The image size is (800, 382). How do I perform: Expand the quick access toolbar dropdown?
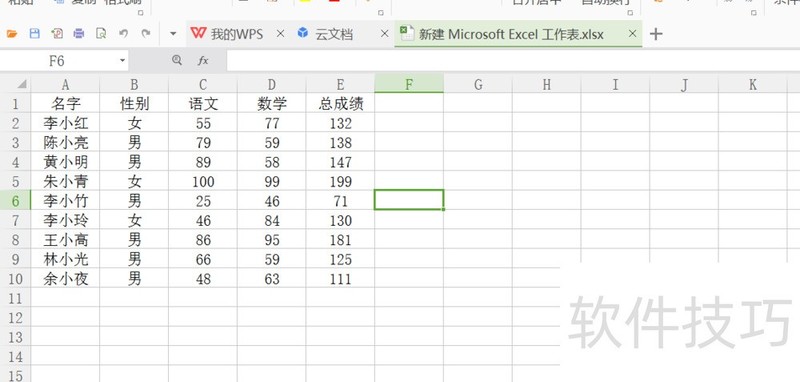click(x=173, y=34)
